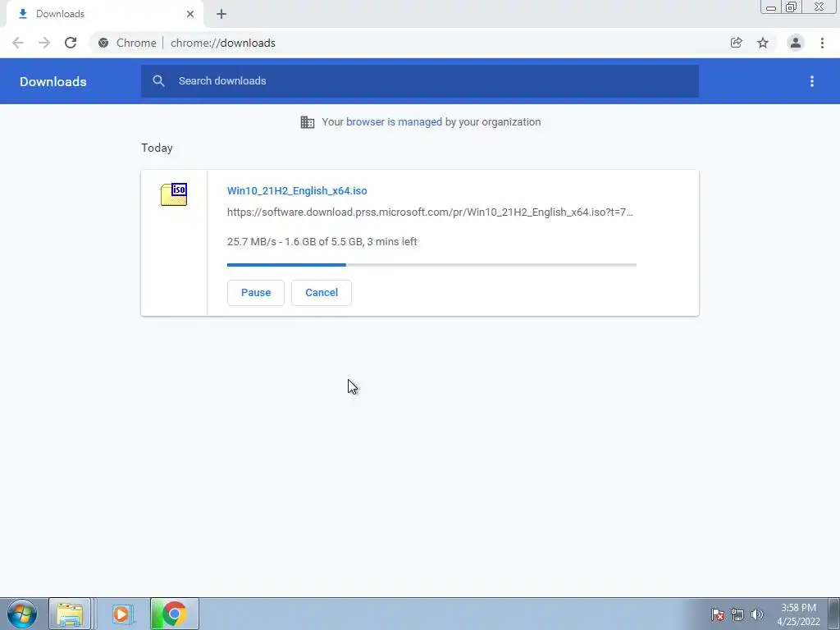Minimize the Chrome window
The width and height of the screenshot is (840, 630).
click(x=771, y=7)
